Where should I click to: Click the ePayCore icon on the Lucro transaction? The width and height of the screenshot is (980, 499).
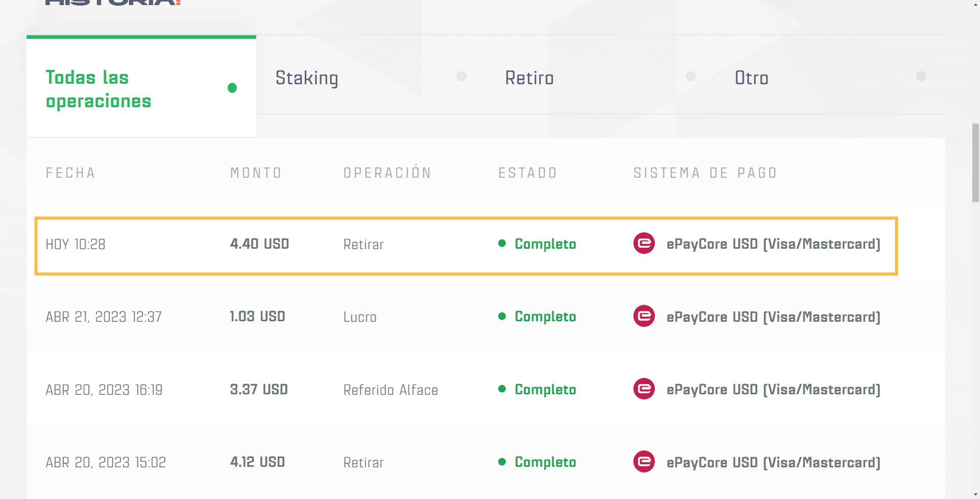pyautogui.click(x=644, y=316)
